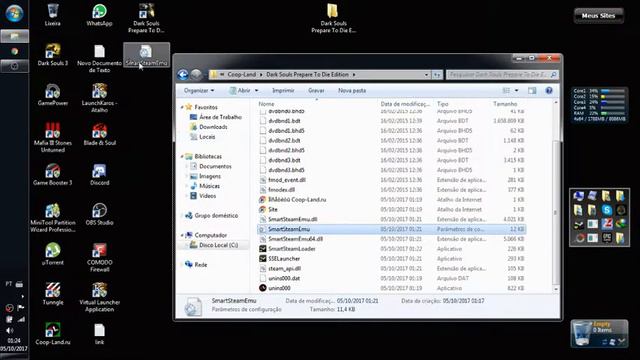
Task: Open Virtual Launcher Application shortcut
Action: tap(99, 297)
